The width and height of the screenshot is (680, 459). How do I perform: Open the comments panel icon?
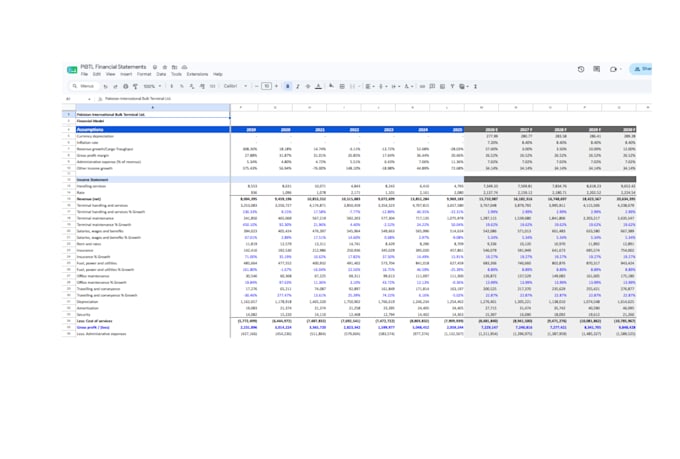point(597,69)
